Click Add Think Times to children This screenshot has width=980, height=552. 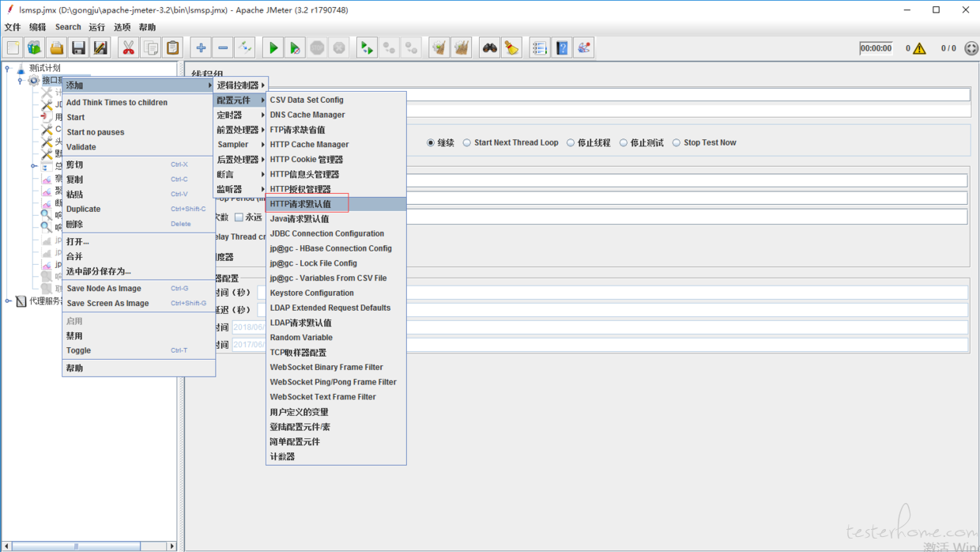point(138,103)
